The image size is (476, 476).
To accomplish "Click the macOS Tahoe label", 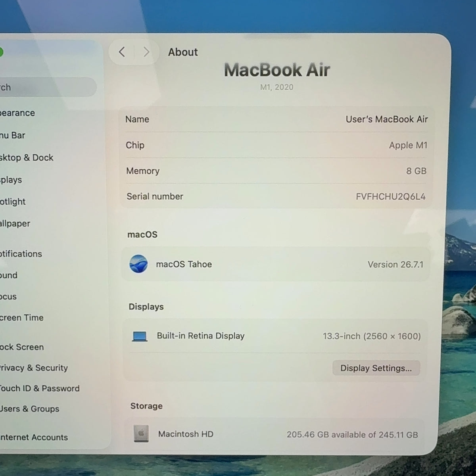I will 184,264.
